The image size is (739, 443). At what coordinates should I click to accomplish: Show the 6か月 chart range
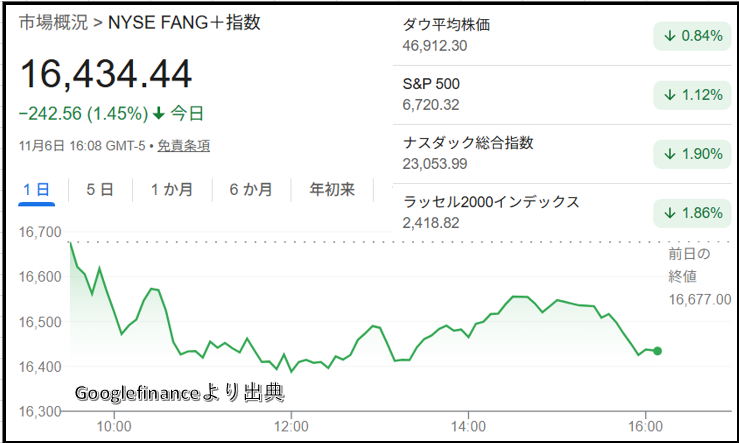click(250, 189)
